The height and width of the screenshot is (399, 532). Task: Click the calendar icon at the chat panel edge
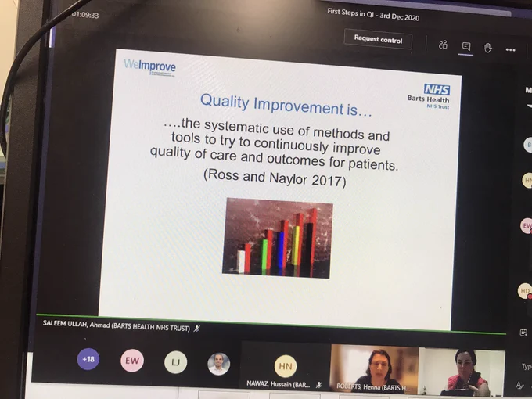point(523,332)
